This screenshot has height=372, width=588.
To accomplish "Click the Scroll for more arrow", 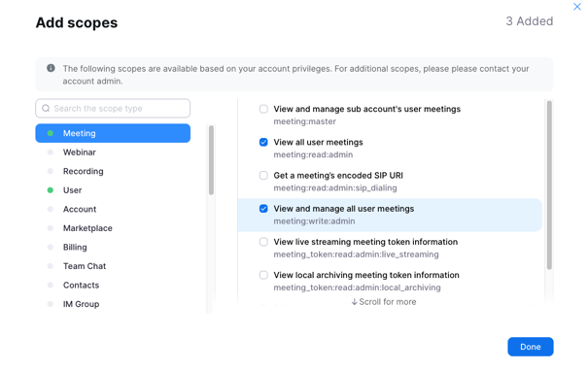I will (354, 302).
